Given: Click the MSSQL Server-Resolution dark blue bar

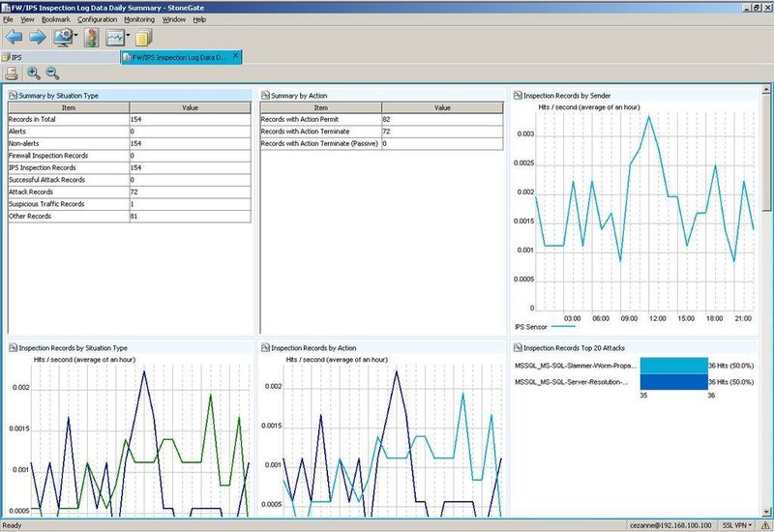Looking at the screenshot, I should pos(673,382).
